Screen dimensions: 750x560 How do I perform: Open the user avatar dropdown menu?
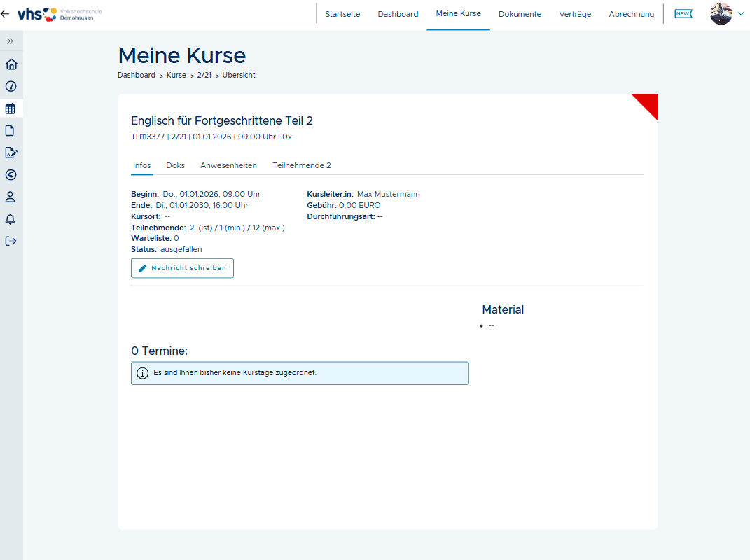(x=726, y=14)
